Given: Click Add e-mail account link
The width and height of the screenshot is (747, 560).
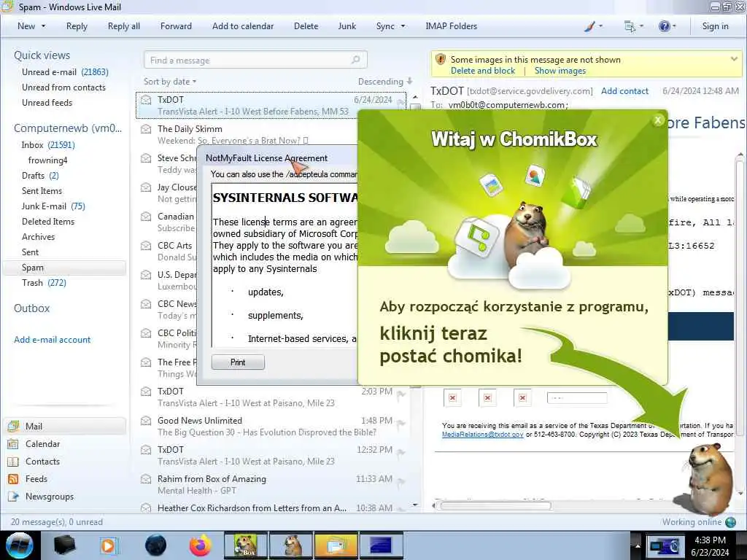Looking at the screenshot, I should pyautogui.click(x=53, y=340).
